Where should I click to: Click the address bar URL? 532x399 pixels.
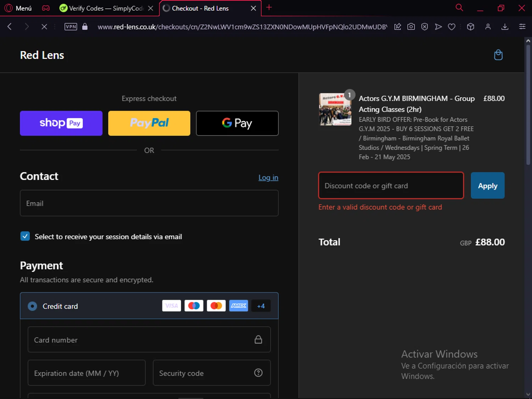(242, 27)
